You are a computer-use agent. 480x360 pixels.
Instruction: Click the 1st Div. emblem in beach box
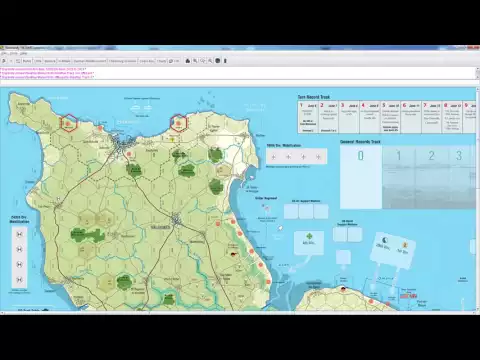tap(405, 245)
